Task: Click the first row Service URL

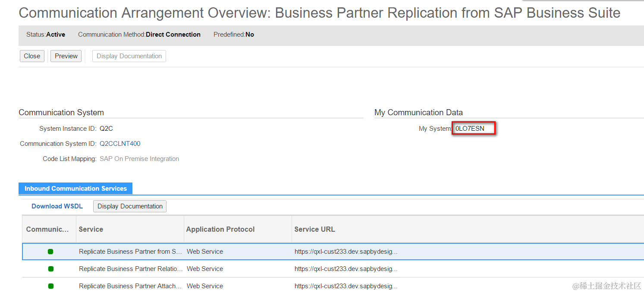Action: click(x=346, y=252)
